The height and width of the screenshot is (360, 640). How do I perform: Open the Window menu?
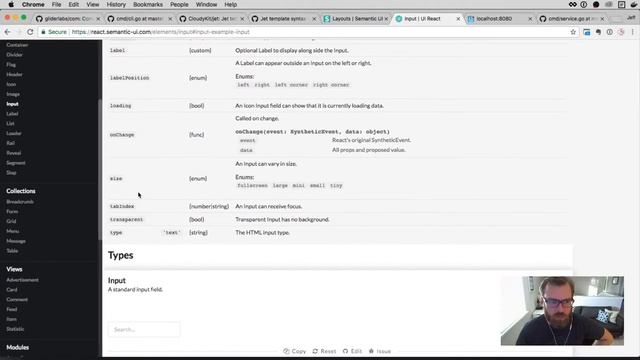[x=206, y=4]
